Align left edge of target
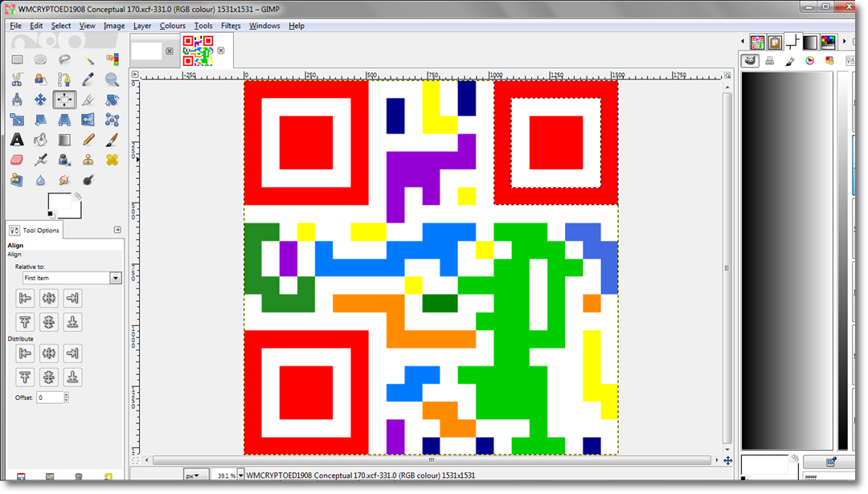The width and height of the screenshot is (868, 494). (x=25, y=298)
